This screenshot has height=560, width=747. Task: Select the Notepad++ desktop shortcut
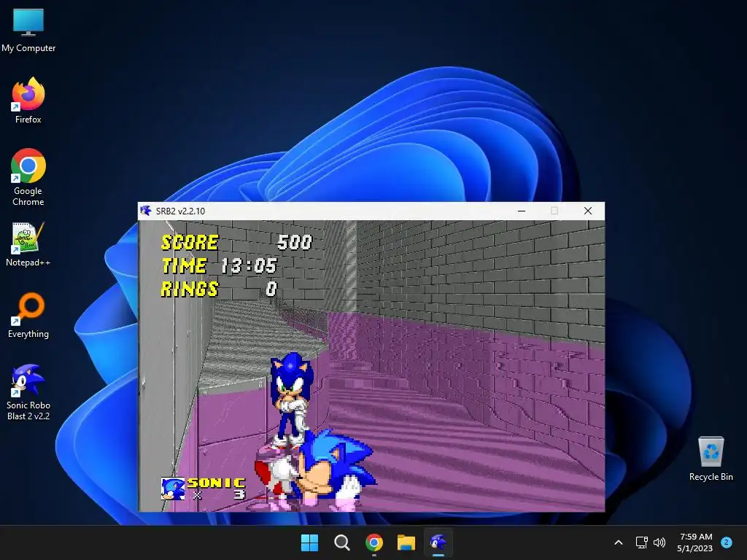tap(28, 244)
